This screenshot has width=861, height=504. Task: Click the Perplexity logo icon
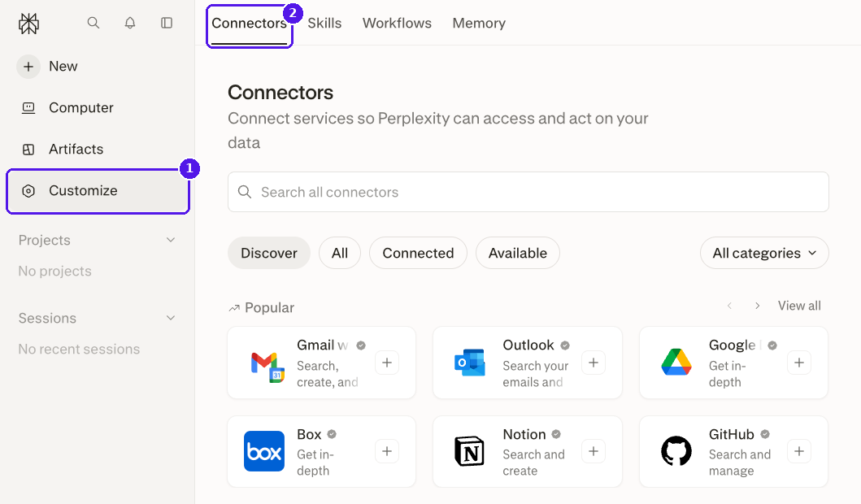pos(28,23)
